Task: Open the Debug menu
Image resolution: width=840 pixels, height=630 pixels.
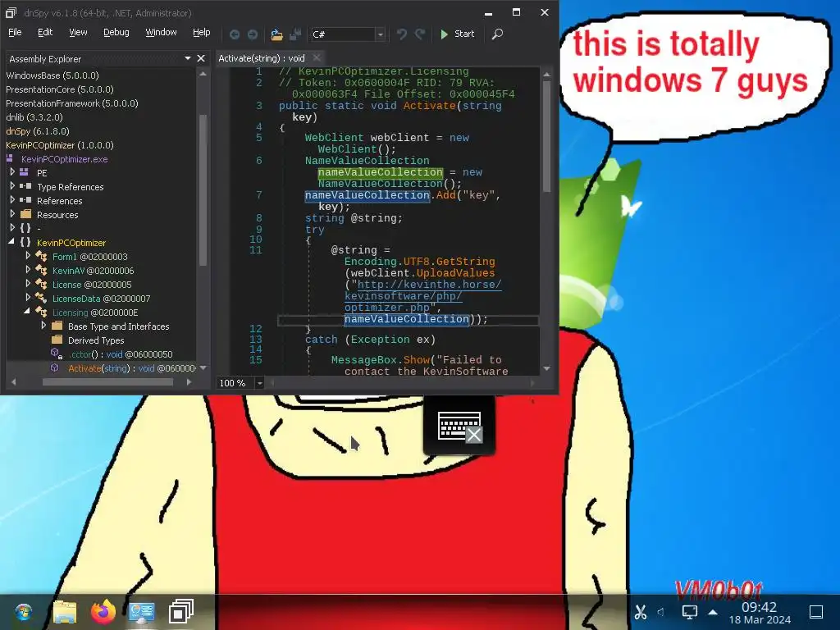Action: point(116,32)
